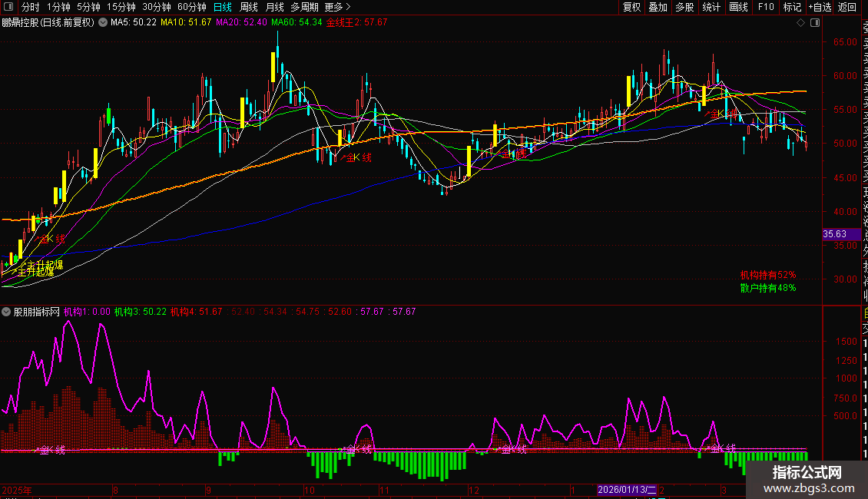Open the 多周期 multi-period view
This screenshot has height=499, width=868.
click(x=303, y=7)
